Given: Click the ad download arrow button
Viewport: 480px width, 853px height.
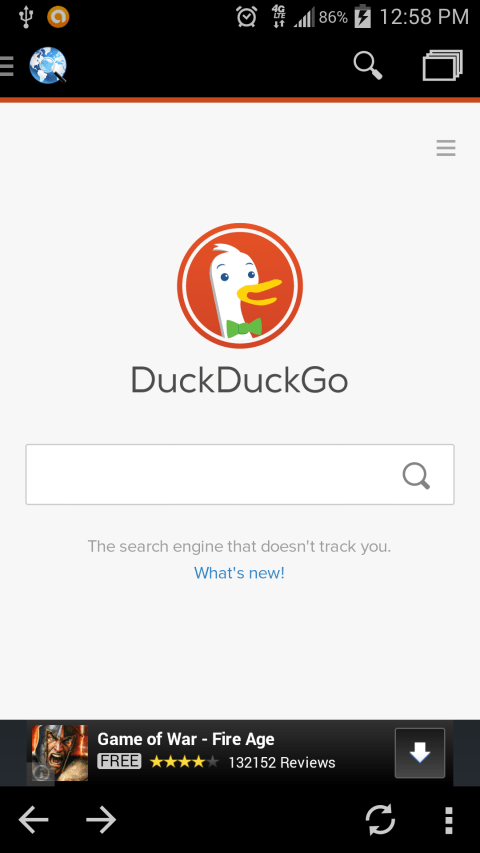Looking at the screenshot, I should (420, 753).
